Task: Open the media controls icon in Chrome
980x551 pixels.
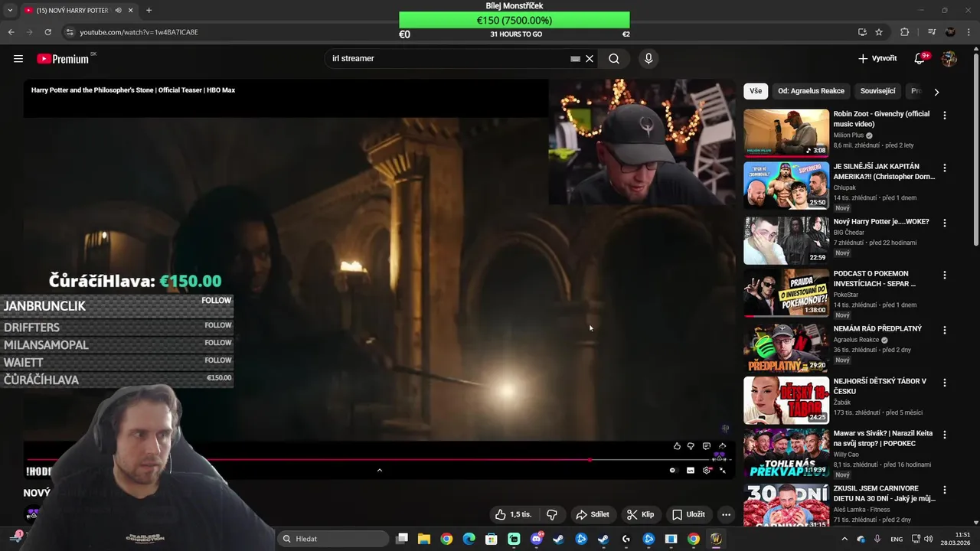Action: click(x=932, y=32)
